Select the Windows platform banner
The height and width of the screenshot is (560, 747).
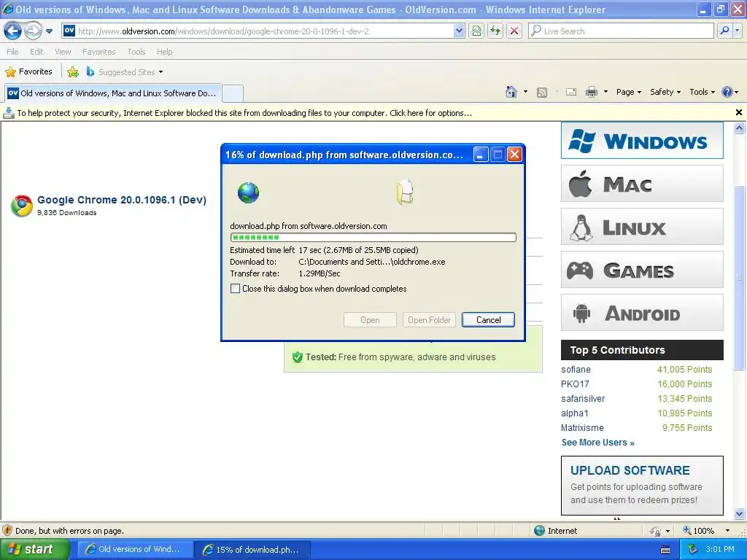[642, 141]
